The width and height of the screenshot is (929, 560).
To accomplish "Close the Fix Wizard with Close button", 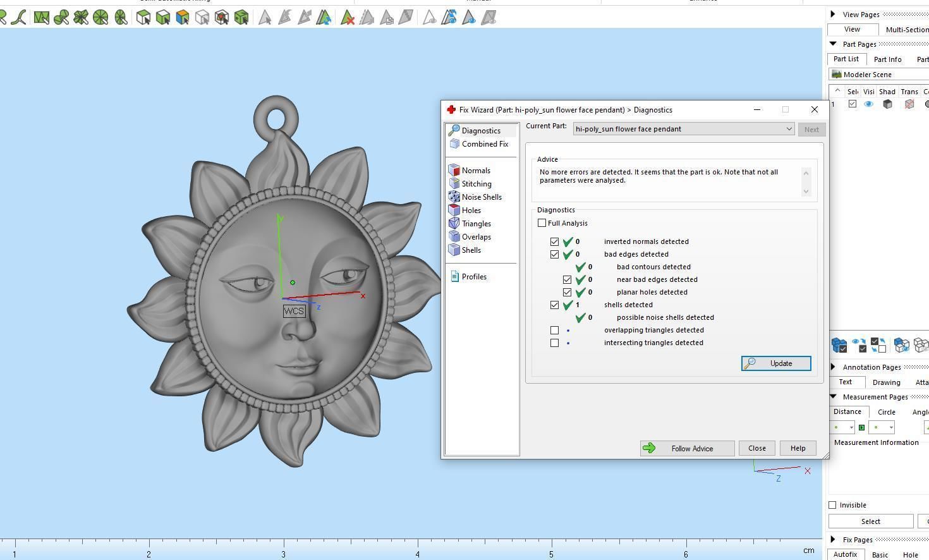I will coord(757,449).
